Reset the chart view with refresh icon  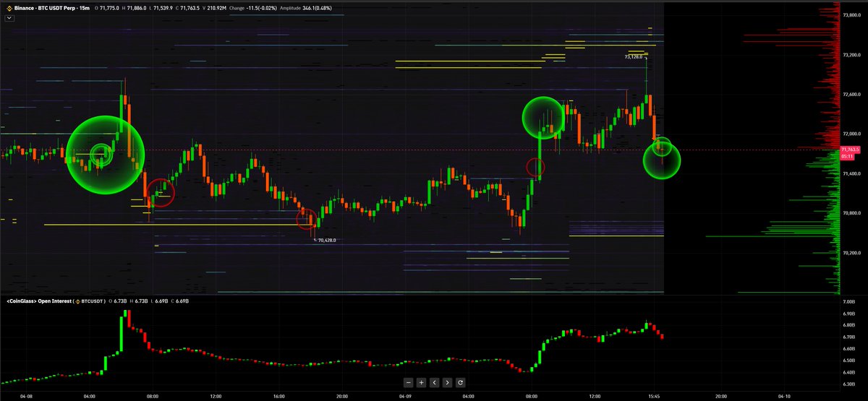[x=460, y=382]
